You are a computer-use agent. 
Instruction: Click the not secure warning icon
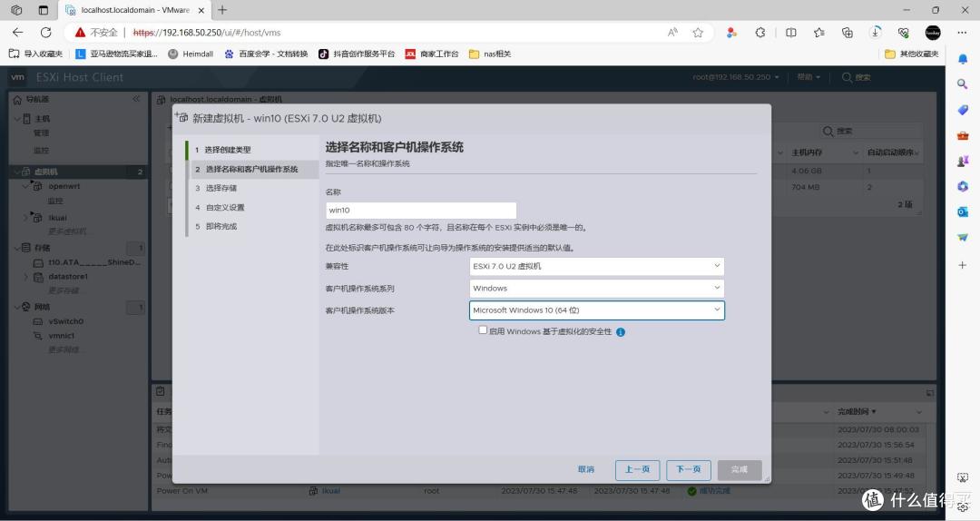click(x=80, y=33)
